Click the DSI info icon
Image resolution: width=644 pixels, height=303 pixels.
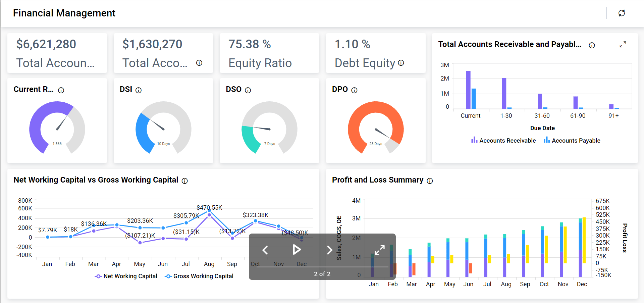coord(139,90)
